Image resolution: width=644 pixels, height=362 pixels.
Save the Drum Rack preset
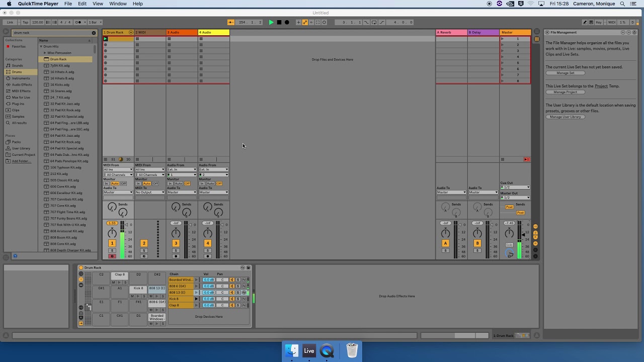(248, 267)
